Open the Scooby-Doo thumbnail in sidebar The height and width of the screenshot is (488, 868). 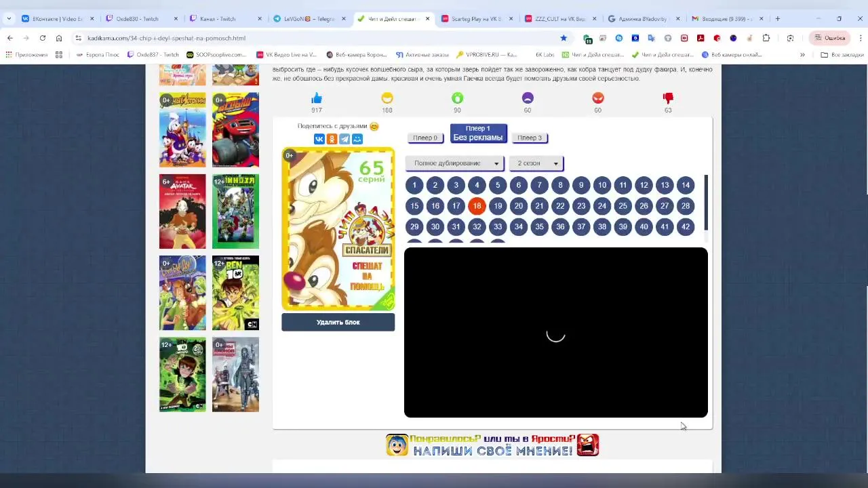(x=182, y=293)
